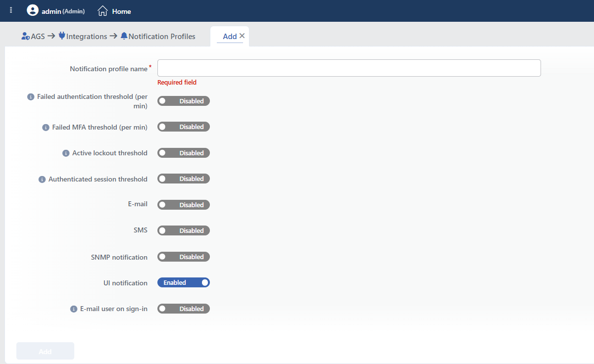This screenshot has height=364, width=594.
Task: Show info for Failed authentication threshold
Action: point(30,97)
